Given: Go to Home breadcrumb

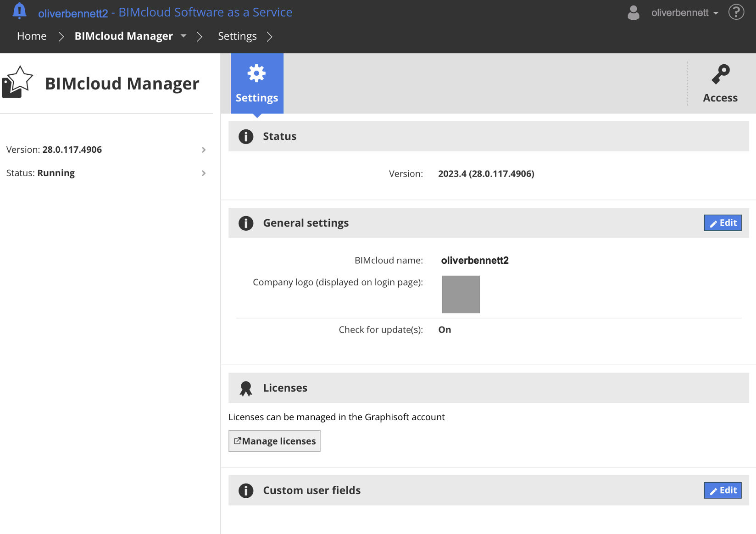Looking at the screenshot, I should tap(32, 36).
